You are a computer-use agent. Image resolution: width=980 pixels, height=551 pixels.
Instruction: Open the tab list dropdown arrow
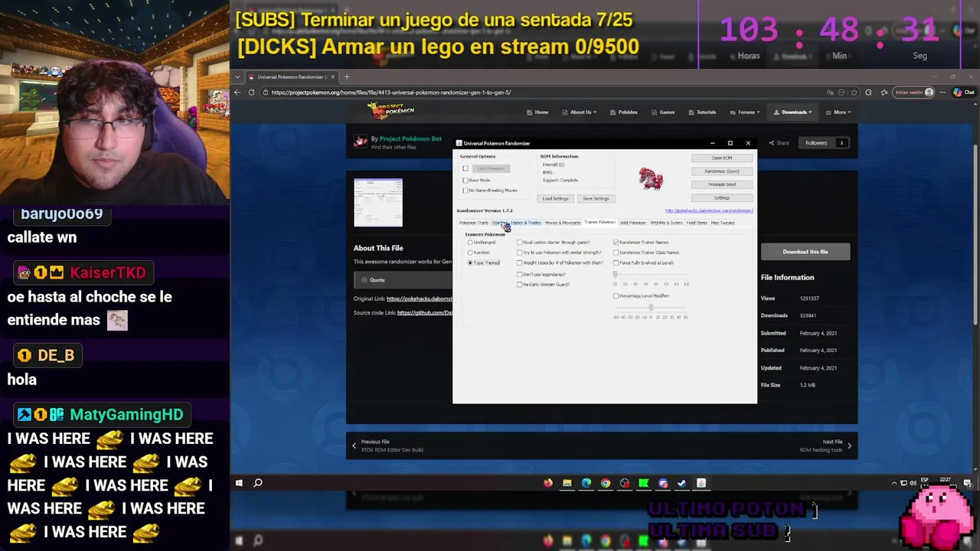coord(237,77)
